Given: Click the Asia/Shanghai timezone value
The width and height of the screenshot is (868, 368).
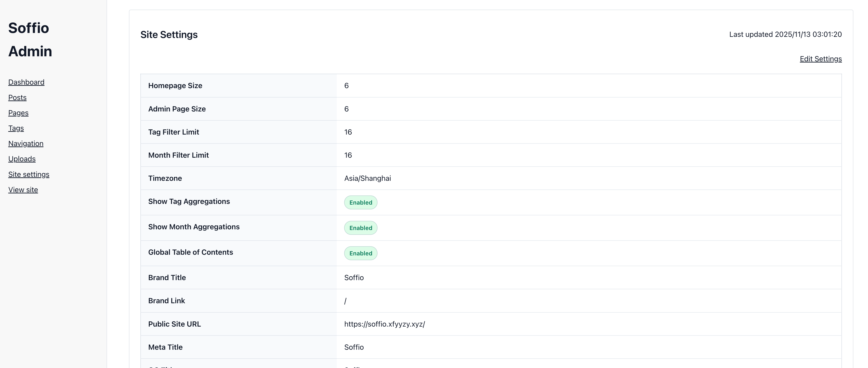Looking at the screenshot, I should (x=367, y=179).
